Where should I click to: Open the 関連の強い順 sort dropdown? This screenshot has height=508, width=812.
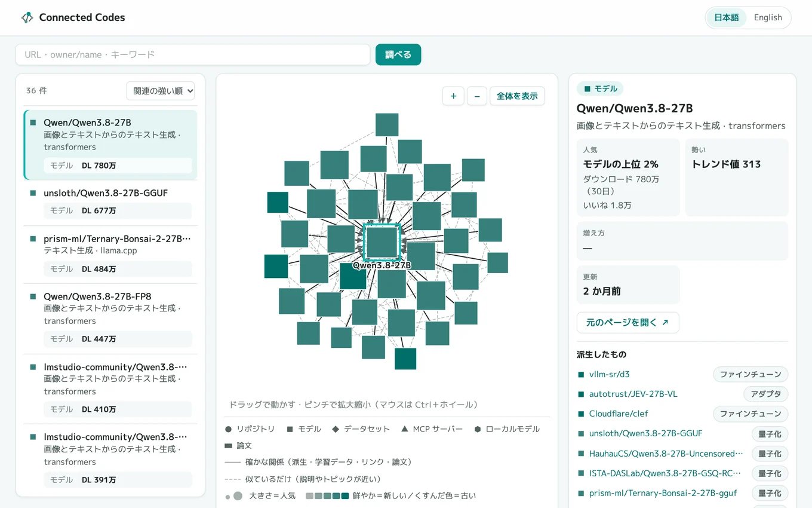click(x=161, y=91)
